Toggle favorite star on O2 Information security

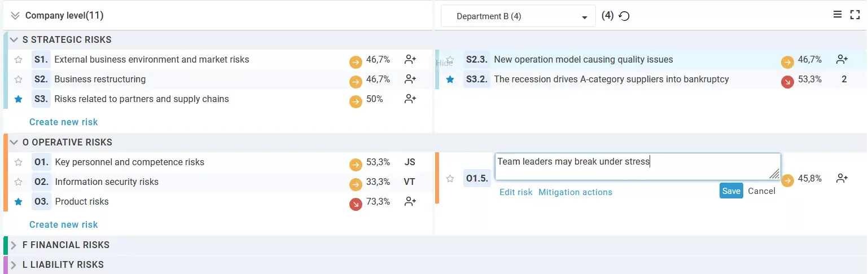(x=18, y=182)
